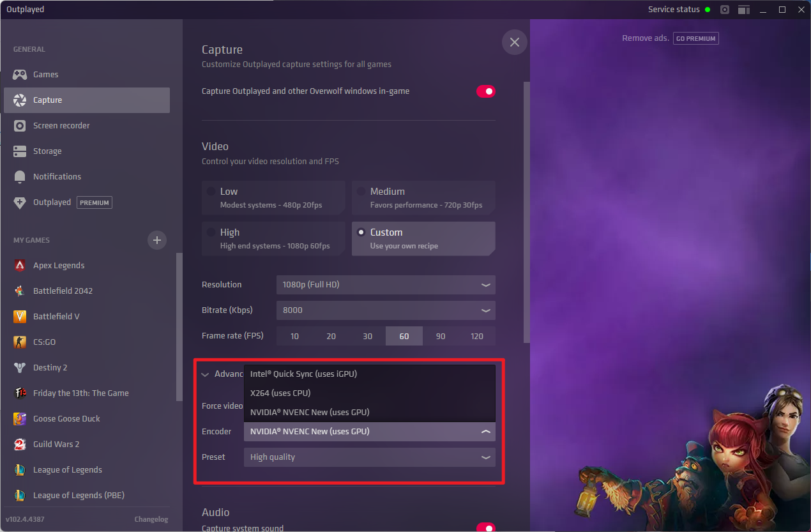Select the Medium video quality preset
Screen dimensions: 811x532
tap(423, 197)
